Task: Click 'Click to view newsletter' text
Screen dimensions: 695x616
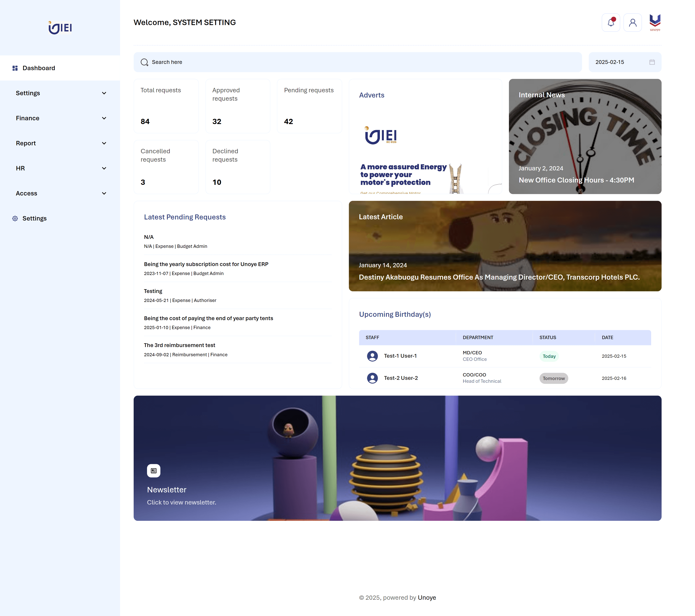Action: 181,502
